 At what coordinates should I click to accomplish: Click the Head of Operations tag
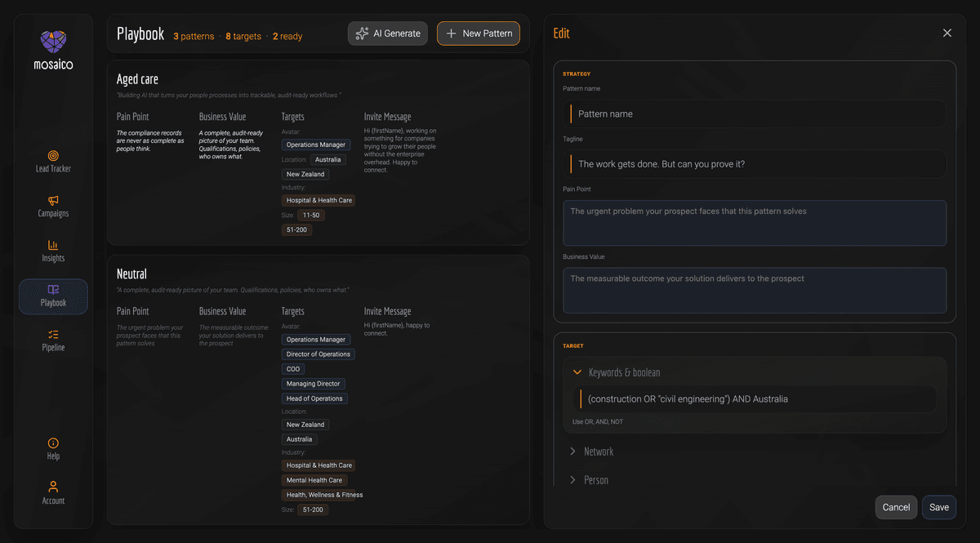point(314,398)
